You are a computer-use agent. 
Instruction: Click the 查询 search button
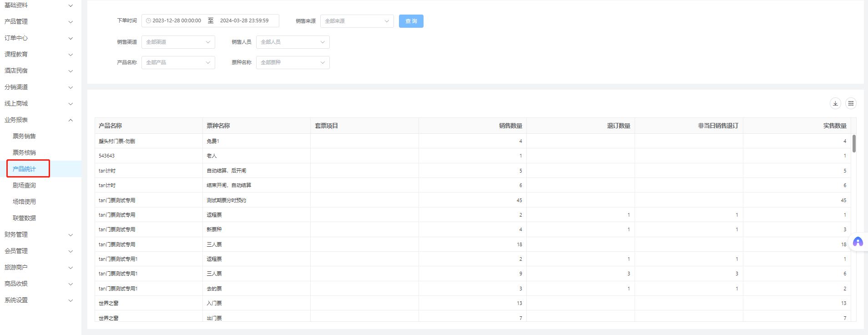[411, 21]
